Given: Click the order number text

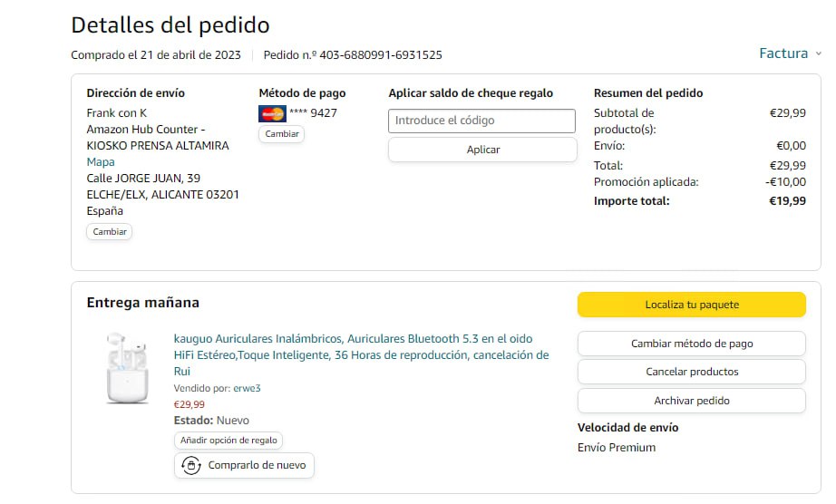Looking at the screenshot, I should (353, 55).
